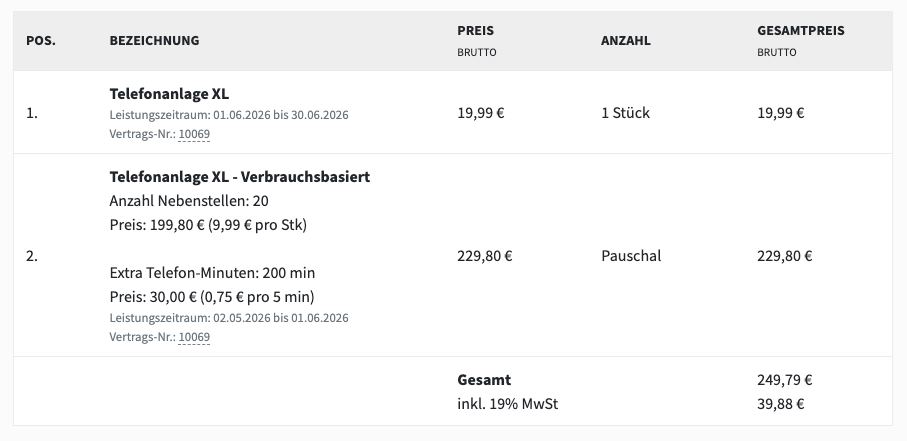
Task: Click the BEZEICHNUNG column header
Action: coord(154,41)
